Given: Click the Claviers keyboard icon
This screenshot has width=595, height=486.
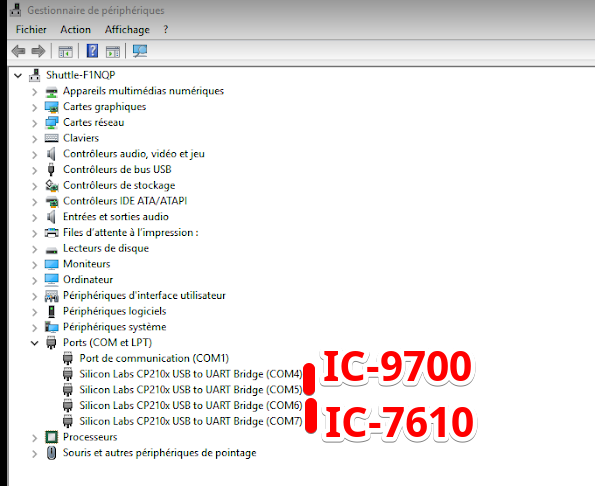Looking at the screenshot, I should click(51, 138).
